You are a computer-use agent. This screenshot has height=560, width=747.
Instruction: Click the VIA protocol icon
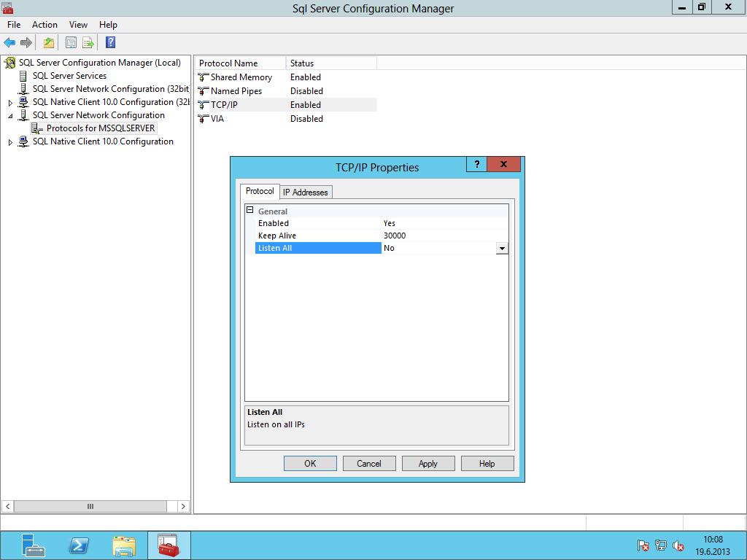[204, 119]
